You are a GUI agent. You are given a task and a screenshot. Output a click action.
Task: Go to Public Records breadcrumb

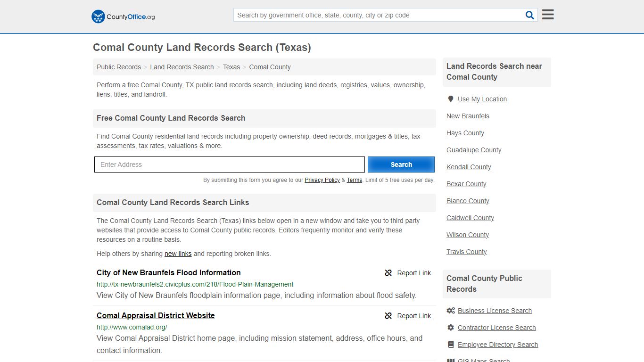119,67
